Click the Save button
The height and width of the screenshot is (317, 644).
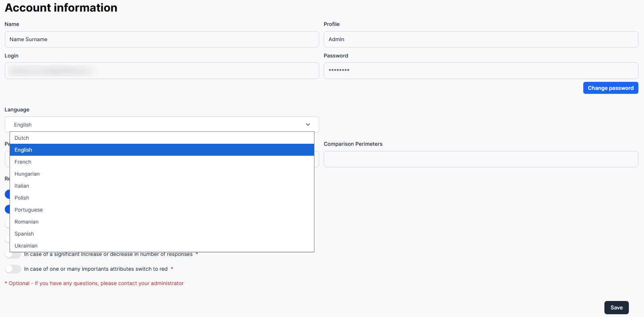(616, 307)
